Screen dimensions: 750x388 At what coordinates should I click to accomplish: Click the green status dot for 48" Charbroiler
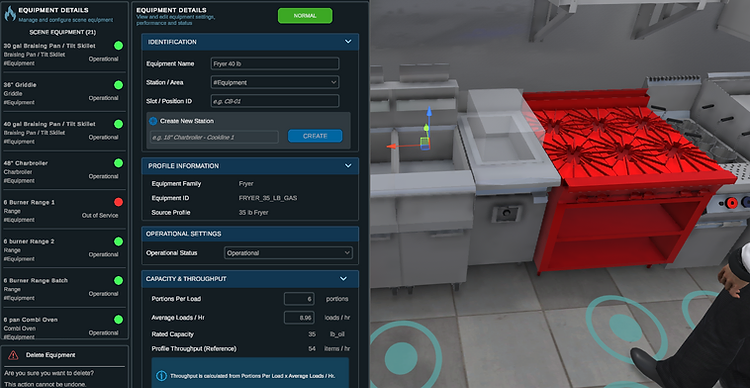pyautogui.click(x=119, y=163)
